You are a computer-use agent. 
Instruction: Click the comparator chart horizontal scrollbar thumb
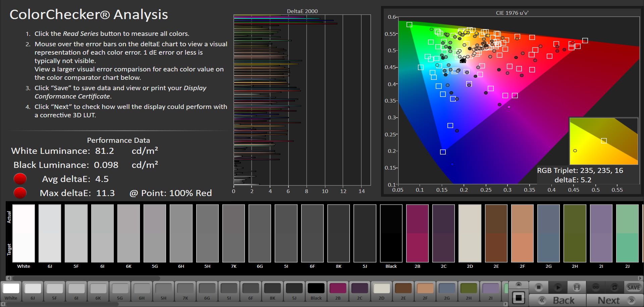[86, 278]
